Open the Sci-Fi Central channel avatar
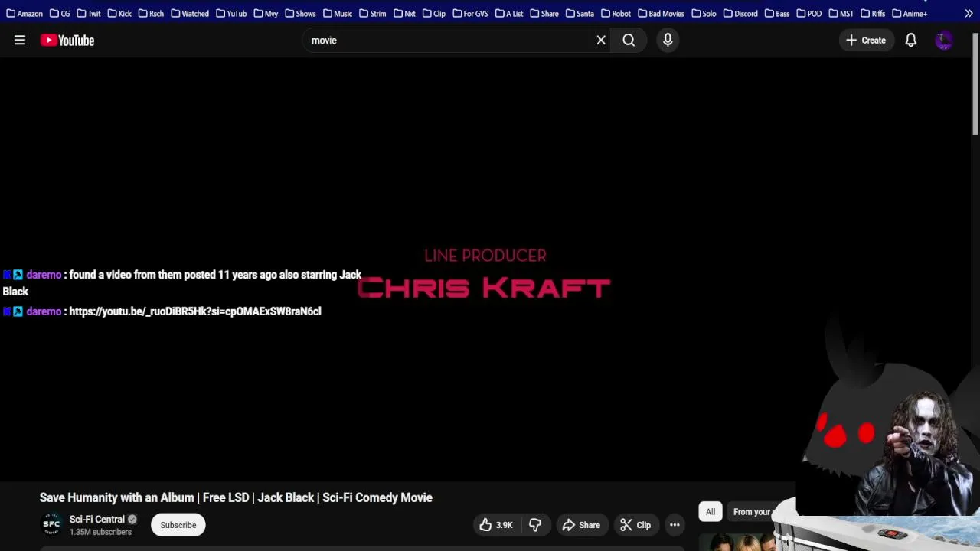The image size is (980, 551). tap(51, 525)
